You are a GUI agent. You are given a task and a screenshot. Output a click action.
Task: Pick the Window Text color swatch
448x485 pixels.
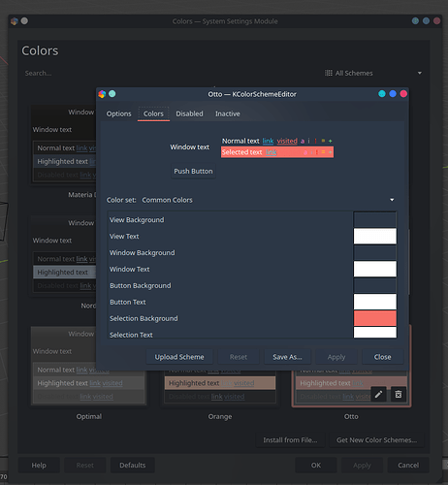coord(374,269)
